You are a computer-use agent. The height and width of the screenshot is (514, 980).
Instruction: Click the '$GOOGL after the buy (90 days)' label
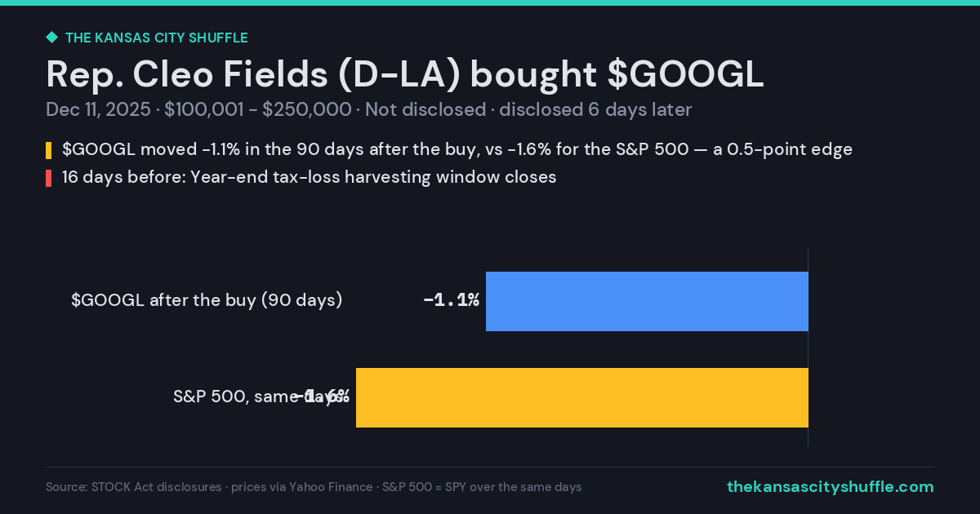click(207, 300)
